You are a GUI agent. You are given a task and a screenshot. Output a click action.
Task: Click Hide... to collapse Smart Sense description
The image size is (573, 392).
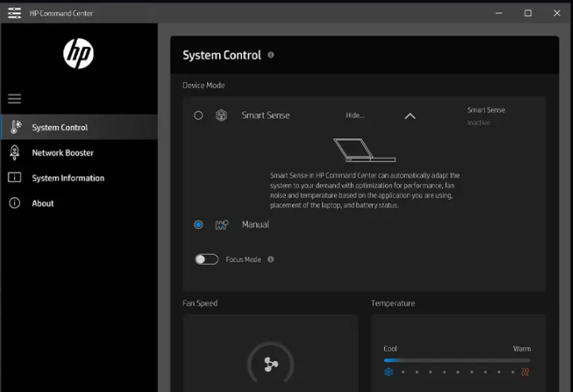[x=355, y=115]
